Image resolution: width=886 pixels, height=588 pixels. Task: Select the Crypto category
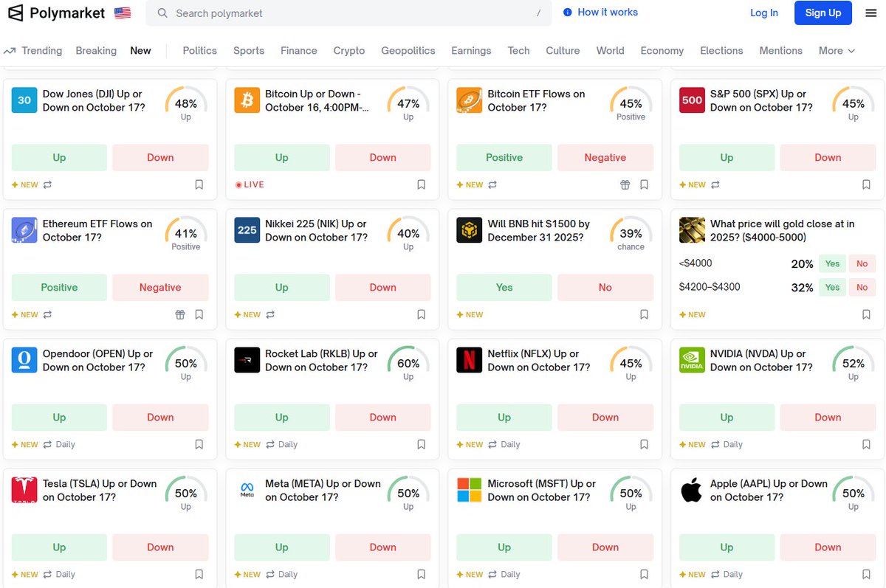[349, 50]
